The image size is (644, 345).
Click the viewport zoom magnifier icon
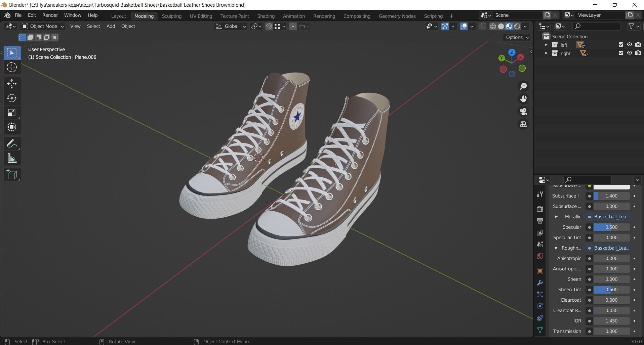point(523,86)
